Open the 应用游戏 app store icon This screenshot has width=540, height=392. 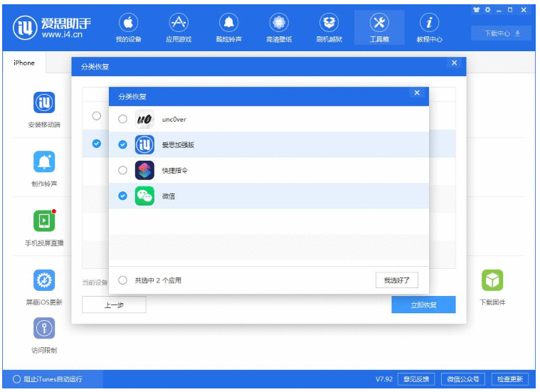[x=178, y=26]
